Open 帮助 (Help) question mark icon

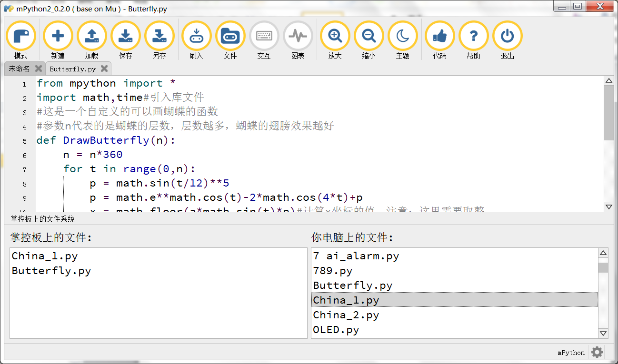coord(473,36)
